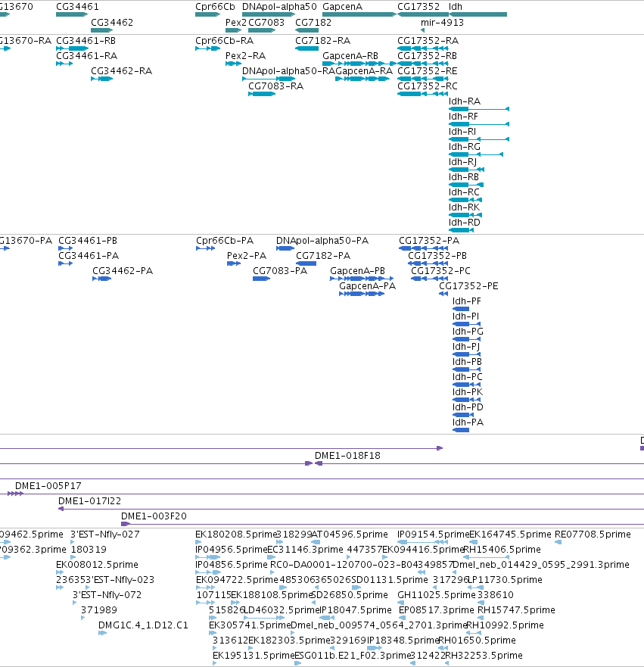The height and width of the screenshot is (667, 644).
Task: Select the DME1-018F18 BAC clone label
Action: pyautogui.click(x=347, y=455)
